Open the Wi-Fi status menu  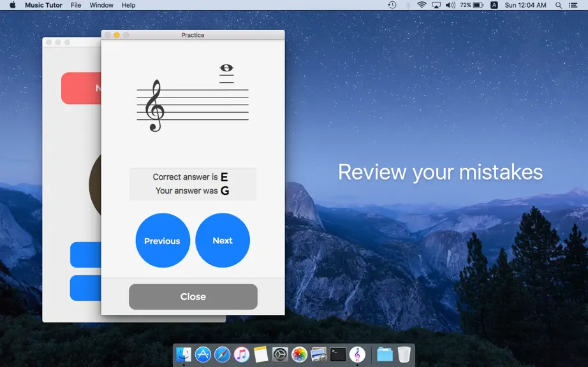tap(422, 5)
